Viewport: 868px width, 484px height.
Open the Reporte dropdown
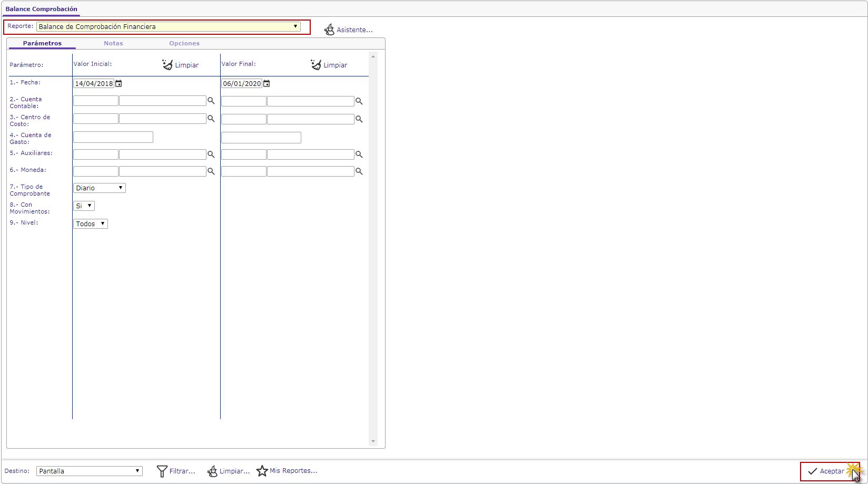coord(169,26)
